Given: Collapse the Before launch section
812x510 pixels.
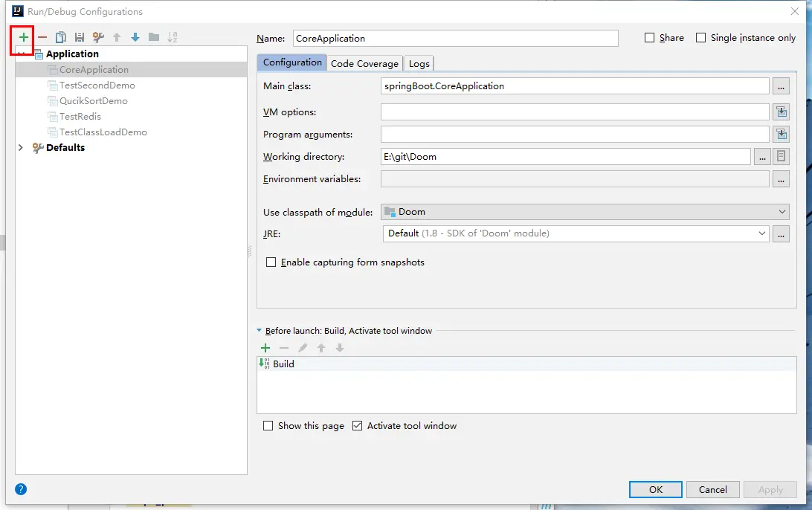Looking at the screenshot, I should click(x=259, y=330).
